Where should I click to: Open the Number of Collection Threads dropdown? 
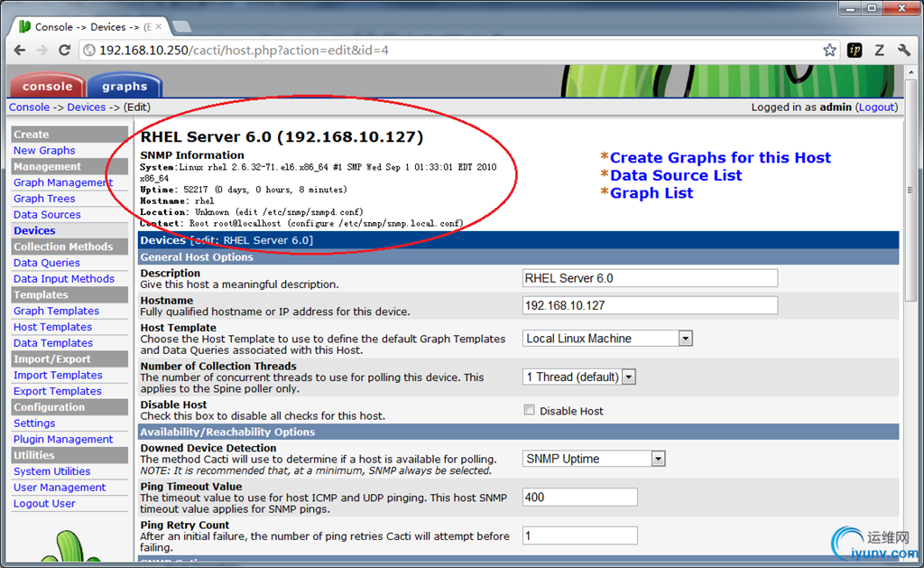578,377
